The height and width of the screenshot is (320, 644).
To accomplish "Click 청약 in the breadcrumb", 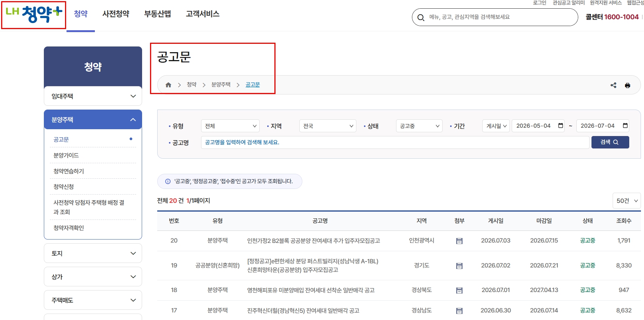I will point(192,85).
